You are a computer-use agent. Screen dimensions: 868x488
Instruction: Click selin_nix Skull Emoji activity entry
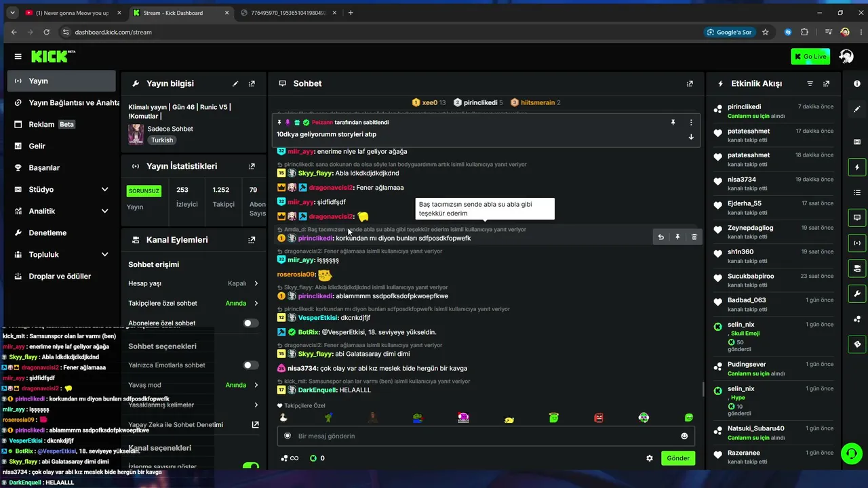[x=774, y=336]
